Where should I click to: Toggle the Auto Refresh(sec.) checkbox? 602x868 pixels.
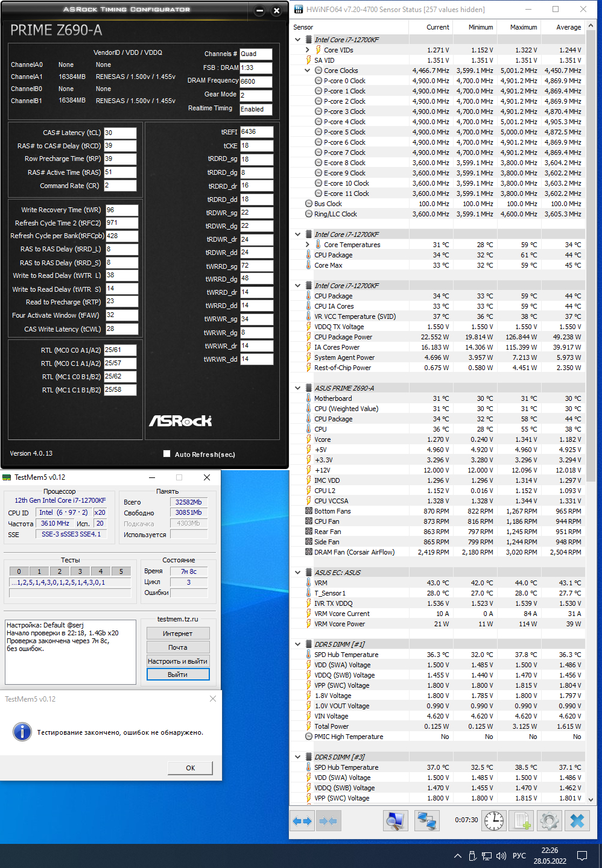(167, 454)
